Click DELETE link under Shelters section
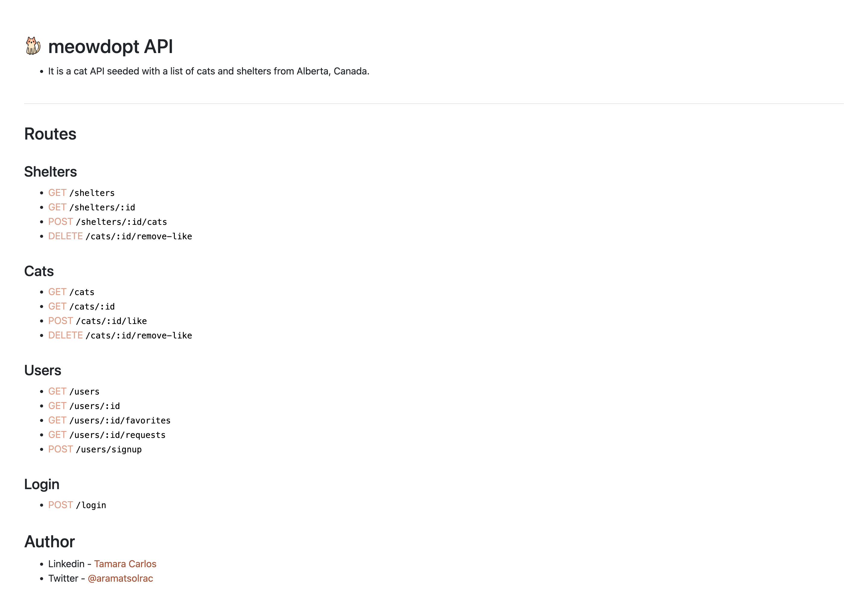The height and width of the screenshot is (610, 868). (x=65, y=236)
